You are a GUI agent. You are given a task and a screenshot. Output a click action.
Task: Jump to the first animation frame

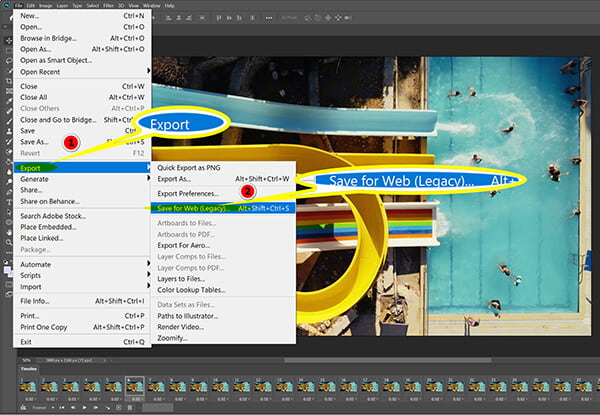62,408
